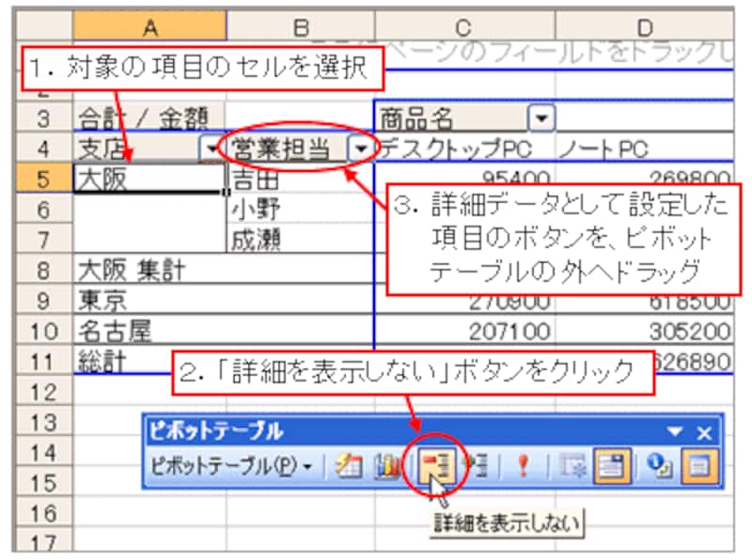Select row 4 header
Screen dimensions: 752x560
tap(43, 148)
